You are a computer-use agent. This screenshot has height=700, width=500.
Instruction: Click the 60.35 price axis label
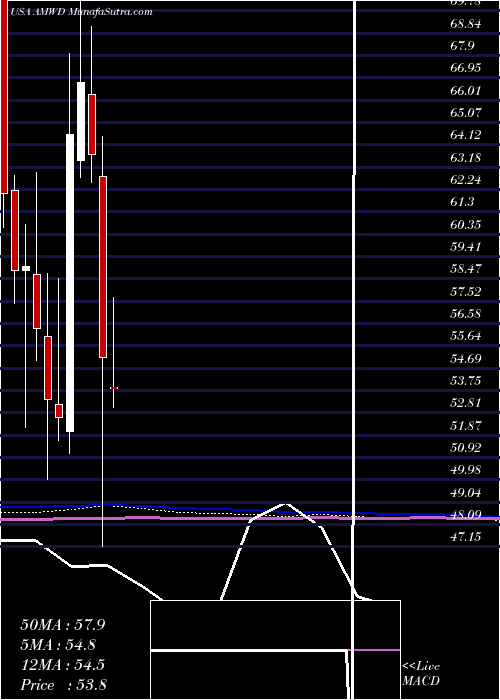tap(466, 225)
